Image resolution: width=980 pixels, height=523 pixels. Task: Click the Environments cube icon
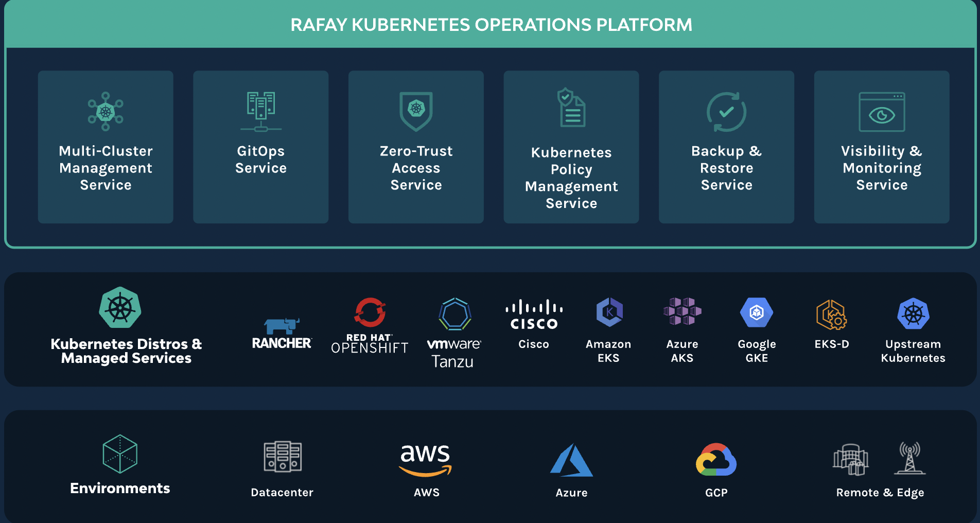(x=120, y=454)
